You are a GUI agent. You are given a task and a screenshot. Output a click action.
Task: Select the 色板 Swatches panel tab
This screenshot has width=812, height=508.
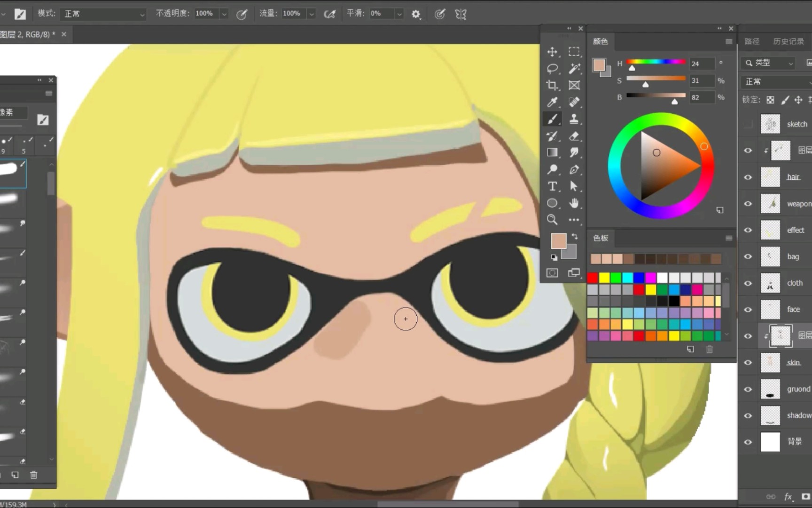(601, 238)
